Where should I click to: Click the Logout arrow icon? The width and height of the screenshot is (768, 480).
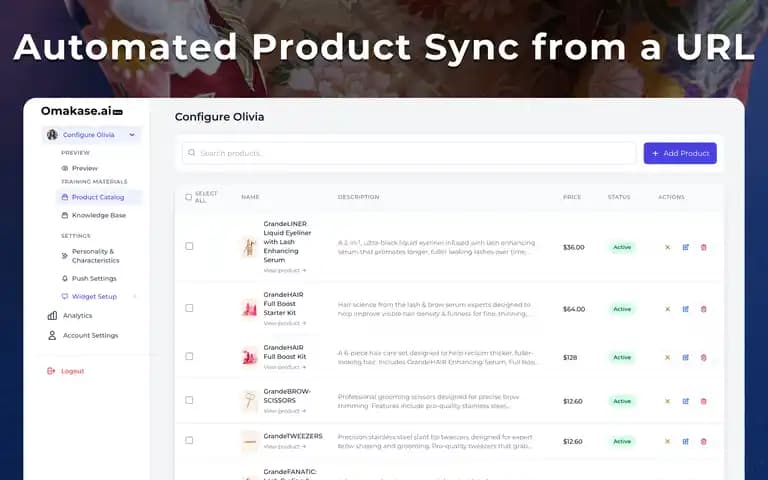51,371
